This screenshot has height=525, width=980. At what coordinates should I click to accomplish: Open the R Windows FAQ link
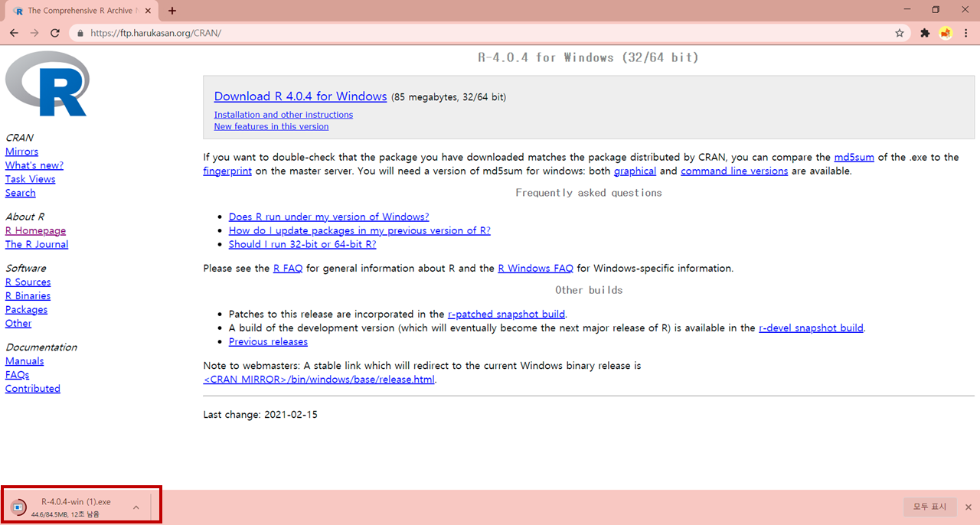tap(535, 268)
